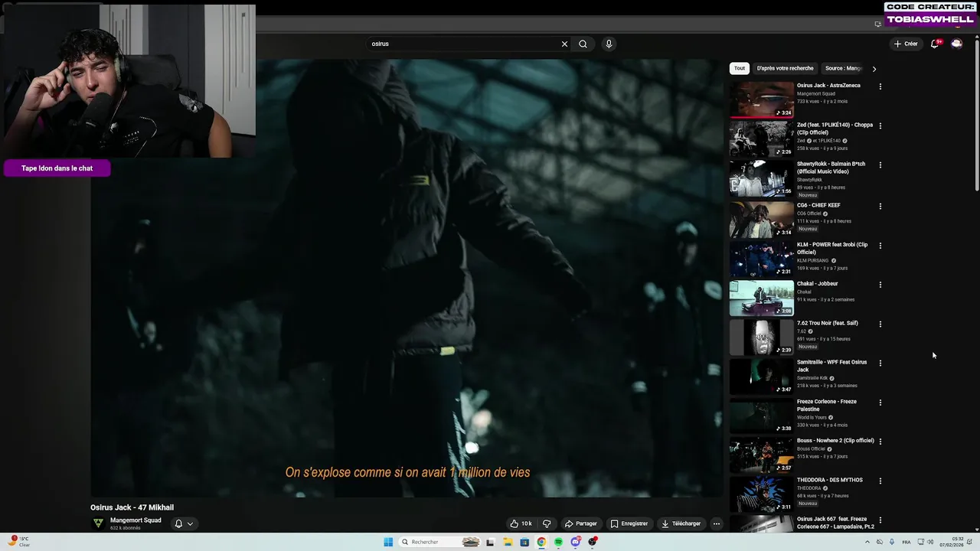The height and width of the screenshot is (551, 980).
Task: Open Mangemort Squad channel name link
Action: (x=136, y=520)
